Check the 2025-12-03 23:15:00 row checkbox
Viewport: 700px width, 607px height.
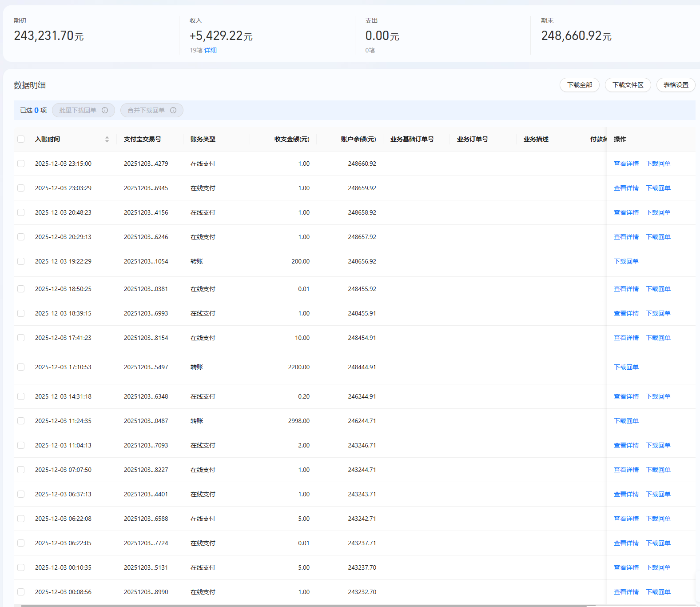pyautogui.click(x=21, y=164)
